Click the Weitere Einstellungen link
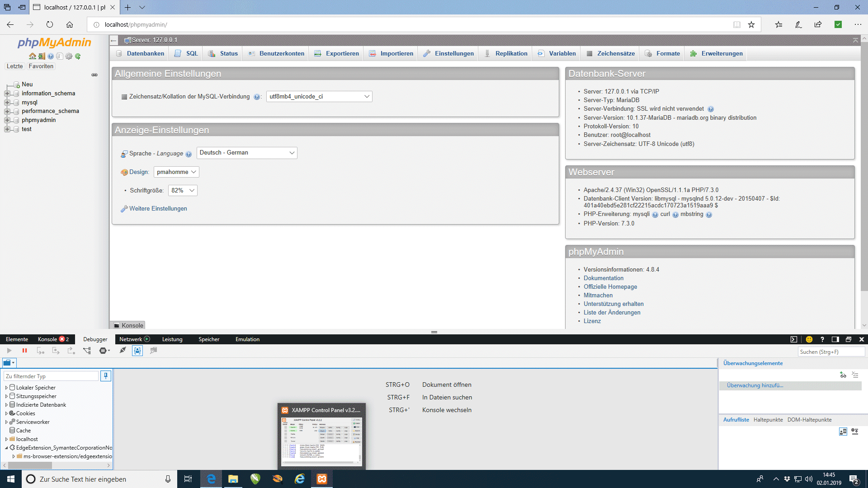This screenshot has height=488, width=868. [158, 209]
